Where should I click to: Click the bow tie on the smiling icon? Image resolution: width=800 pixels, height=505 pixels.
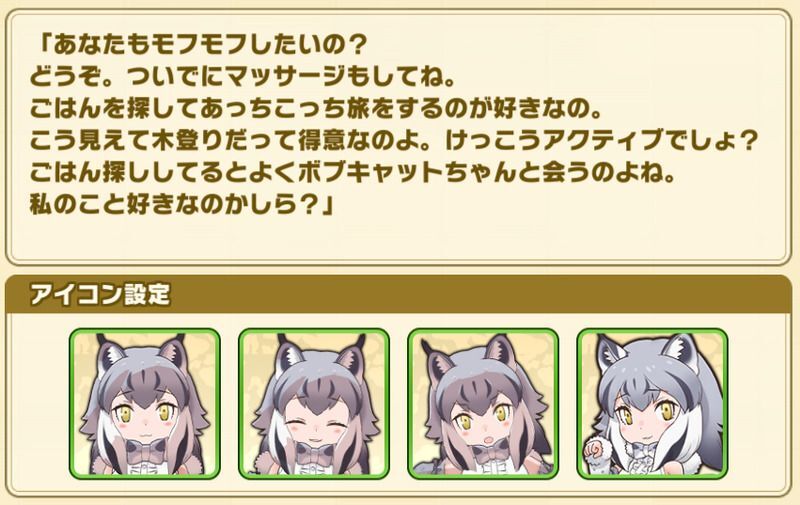pos(313,451)
